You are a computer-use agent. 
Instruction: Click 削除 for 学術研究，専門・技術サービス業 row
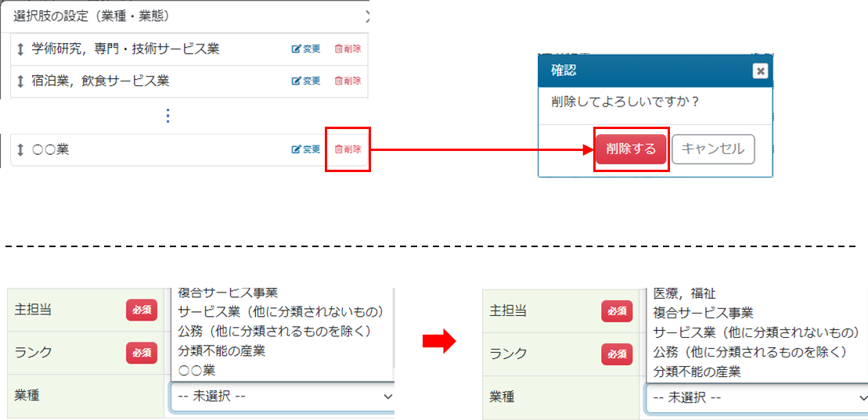348,48
